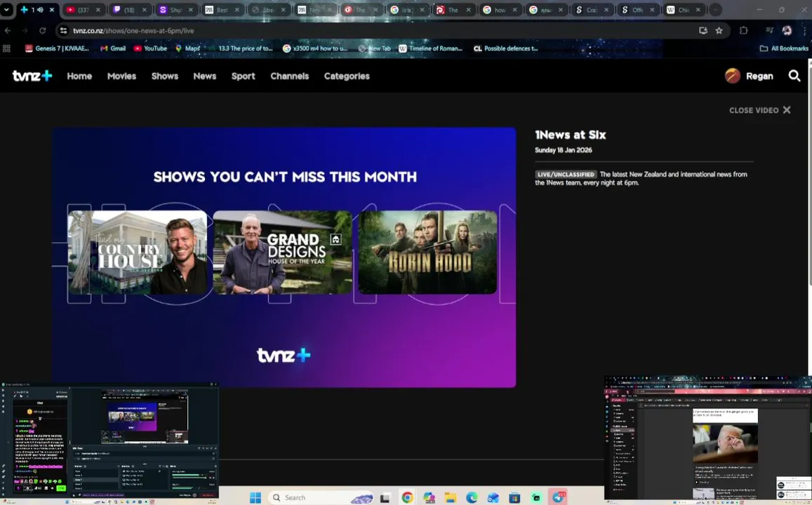Image resolution: width=812 pixels, height=505 pixels.
Task: Open the Chrome profile avatar
Action: pyautogui.click(x=787, y=31)
